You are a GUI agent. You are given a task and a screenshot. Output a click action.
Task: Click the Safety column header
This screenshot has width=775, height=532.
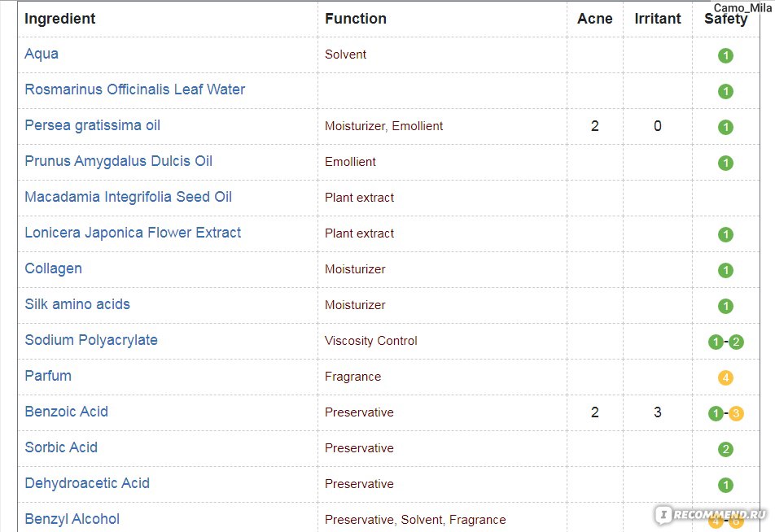click(725, 19)
